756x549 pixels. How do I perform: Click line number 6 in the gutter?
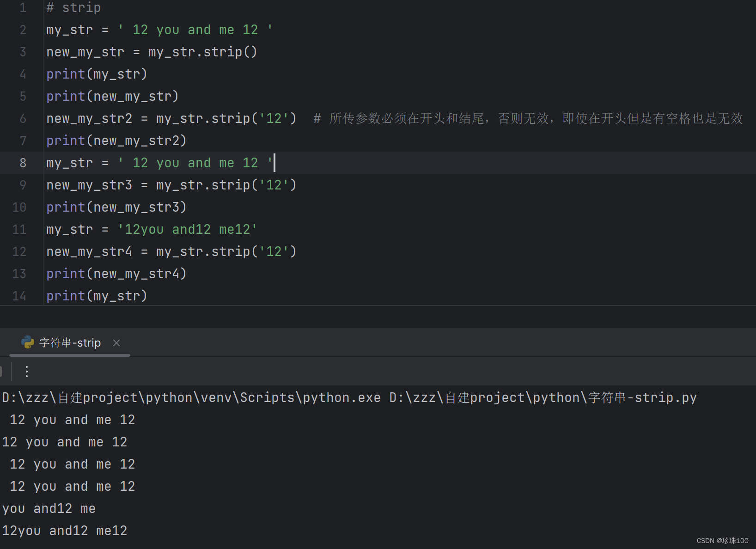[x=23, y=118]
